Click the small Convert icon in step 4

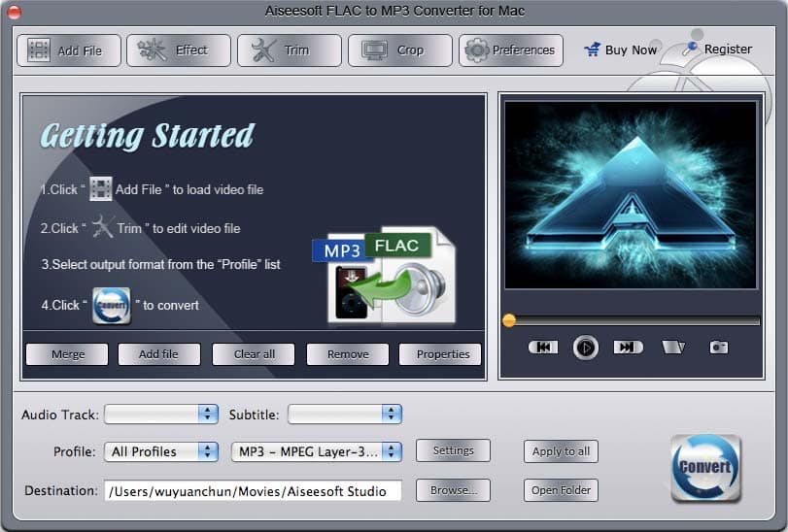(x=111, y=305)
